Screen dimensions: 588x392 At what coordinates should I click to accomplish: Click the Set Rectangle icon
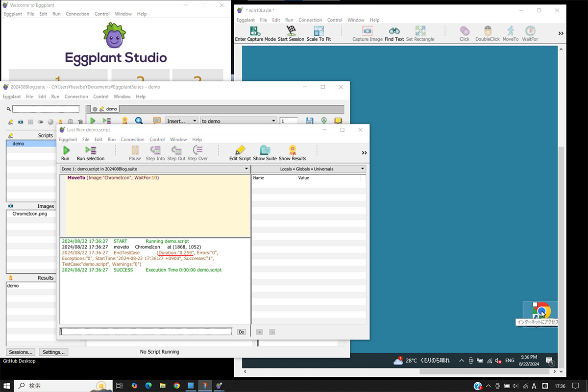420,31
